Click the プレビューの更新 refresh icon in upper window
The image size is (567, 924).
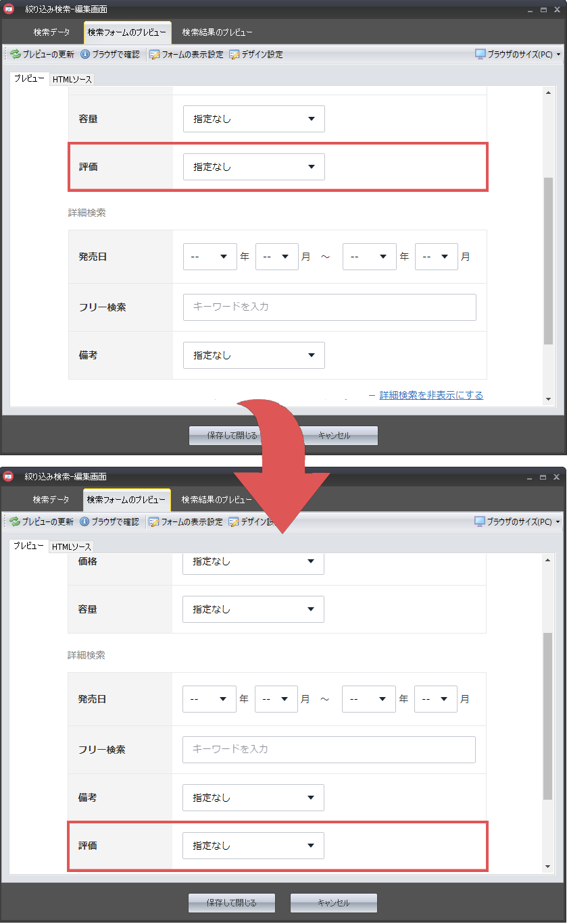pyautogui.click(x=16, y=55)
